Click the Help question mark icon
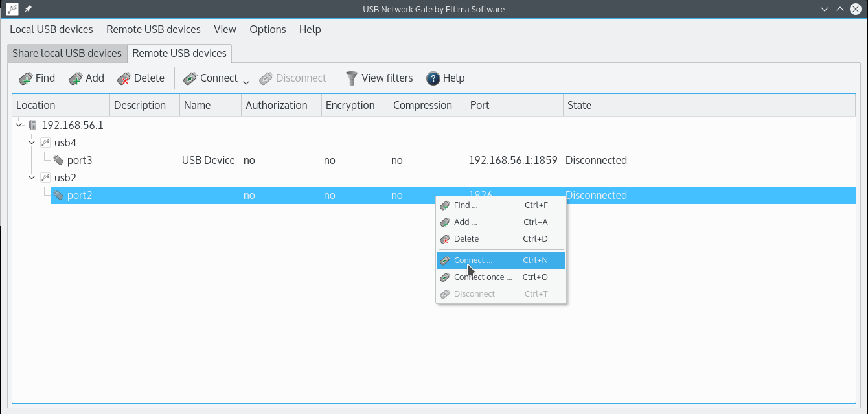This screenshot has height=414, width=868. click(433, 78)
